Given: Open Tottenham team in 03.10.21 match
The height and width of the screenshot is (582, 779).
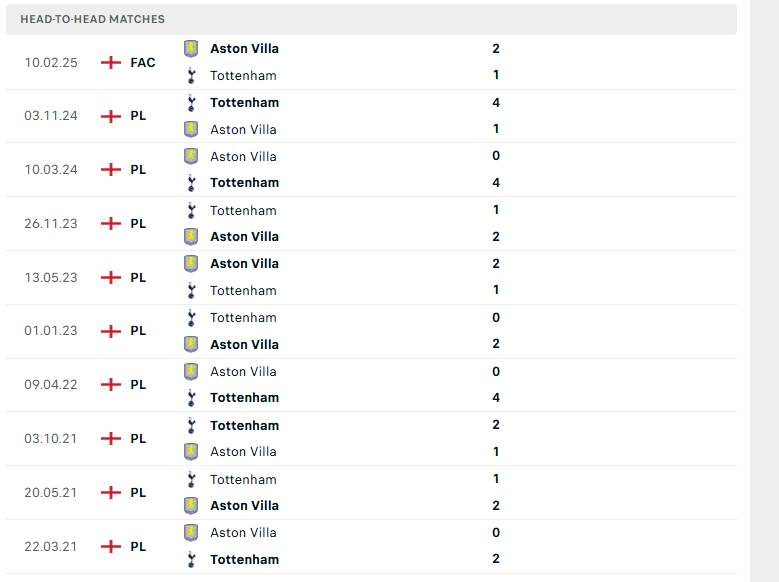Looking at the screenshot, I should coord(244,425).
